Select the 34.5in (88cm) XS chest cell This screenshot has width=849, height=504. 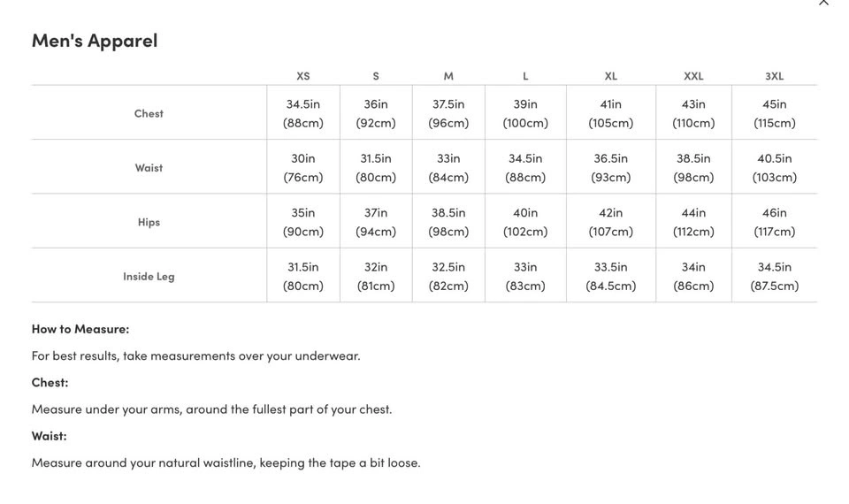[x=303, y=113]
